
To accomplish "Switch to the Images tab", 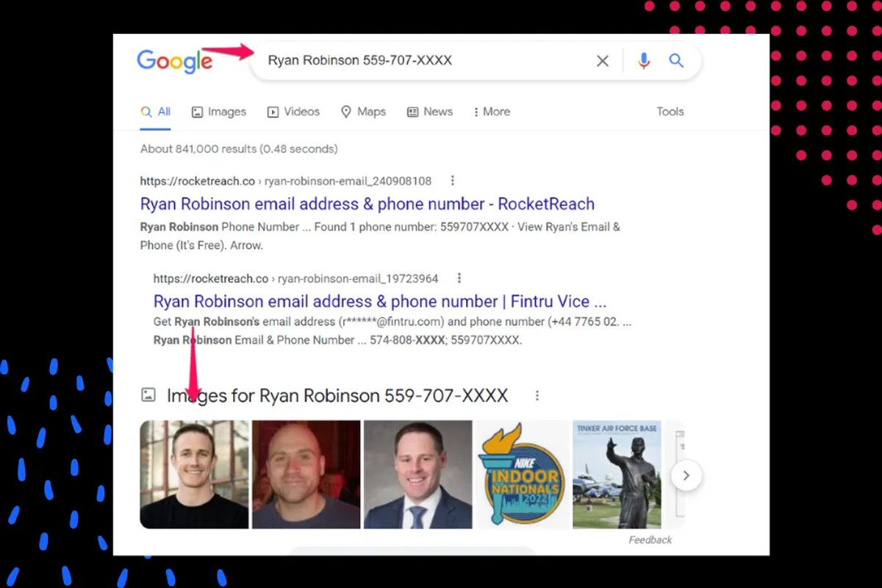I will pyautogui.click(x=219, y=112).
